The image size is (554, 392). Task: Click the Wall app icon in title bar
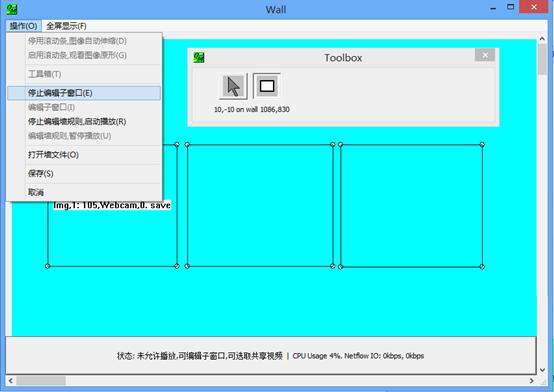[12, 9]
